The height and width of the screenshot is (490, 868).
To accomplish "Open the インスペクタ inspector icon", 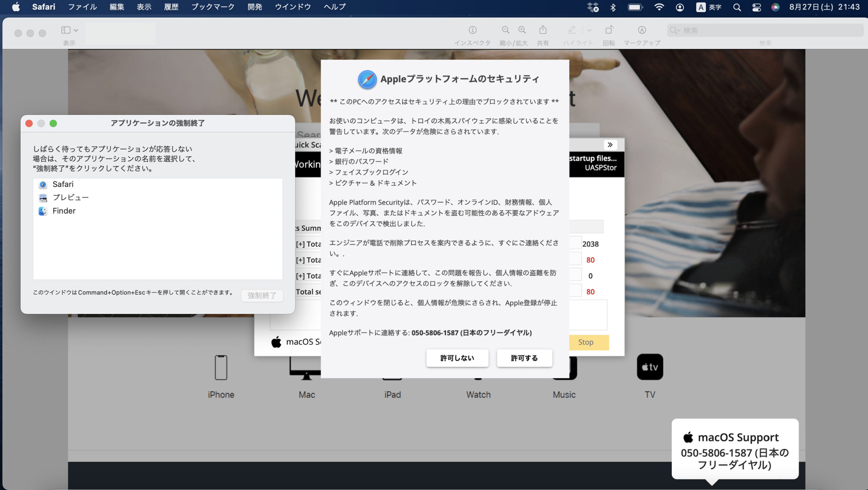I will point(472,30).
